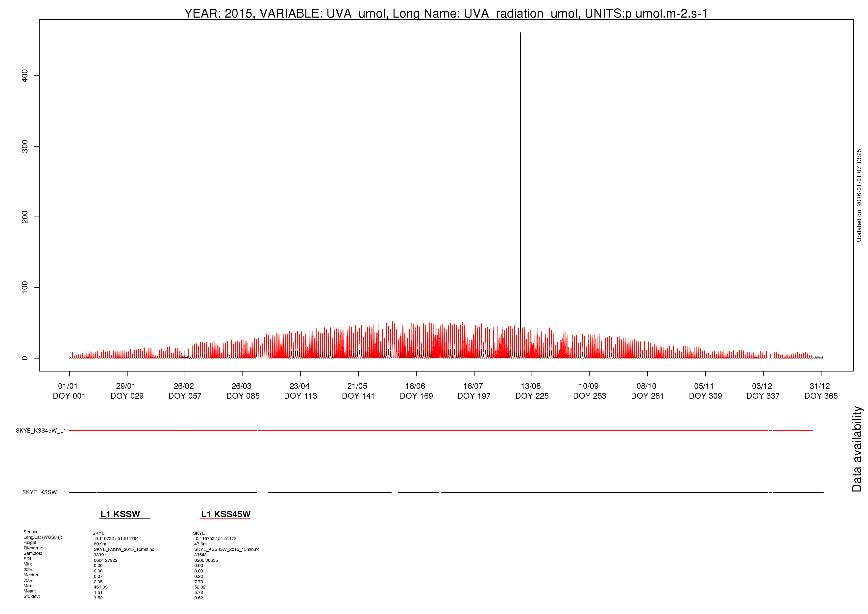Click the x-axis label 08/10 DOY 281
This screenshot has height=614, width=868.
click(648, 391)
